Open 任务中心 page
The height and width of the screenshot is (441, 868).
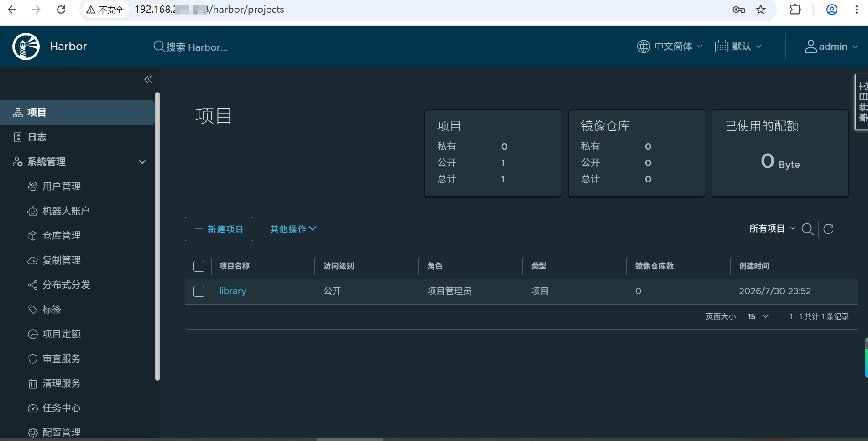coord(61,408)
